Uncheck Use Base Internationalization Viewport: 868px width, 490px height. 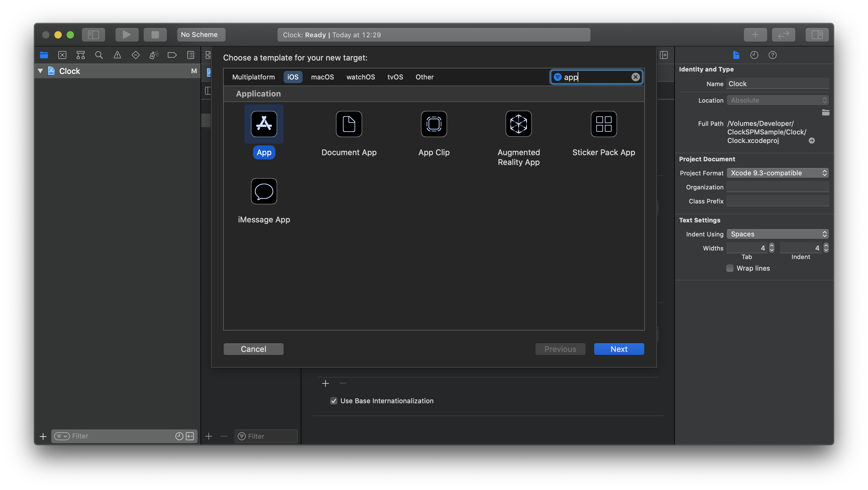click(333, 401)
